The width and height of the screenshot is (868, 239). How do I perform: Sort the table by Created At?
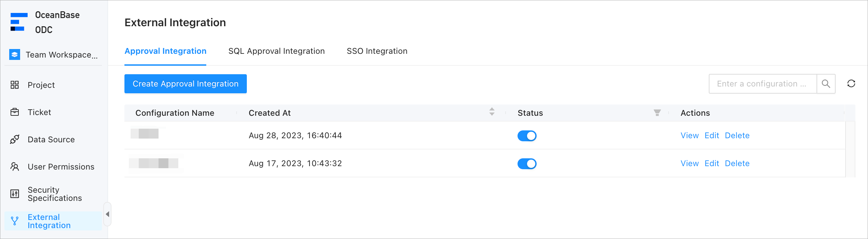click(492, 112)
